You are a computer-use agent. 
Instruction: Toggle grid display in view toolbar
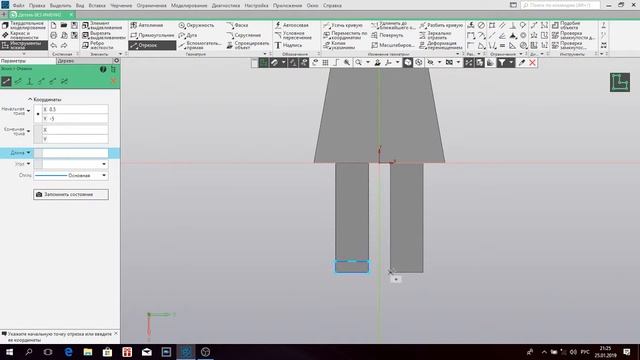[325, 62]
